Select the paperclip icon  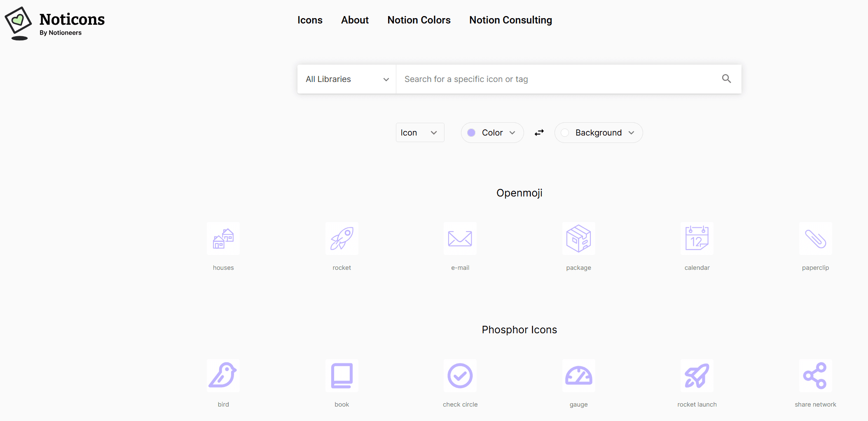click(x=816, y=239)
